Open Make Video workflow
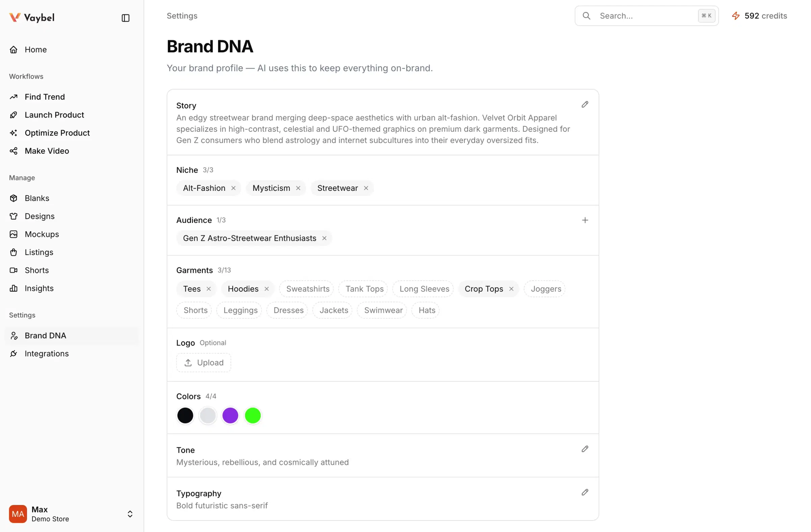Image resolution: width=811 pixels, height=532 pixels. point(47,151)
